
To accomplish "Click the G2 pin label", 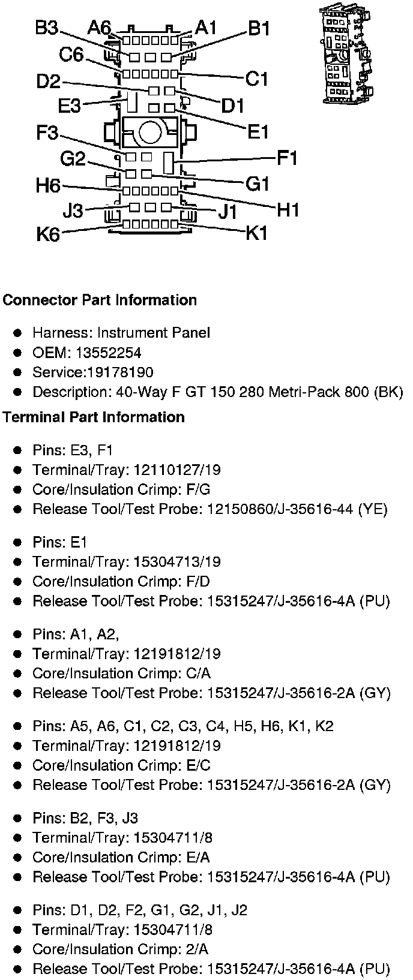I will coord(73,159).
